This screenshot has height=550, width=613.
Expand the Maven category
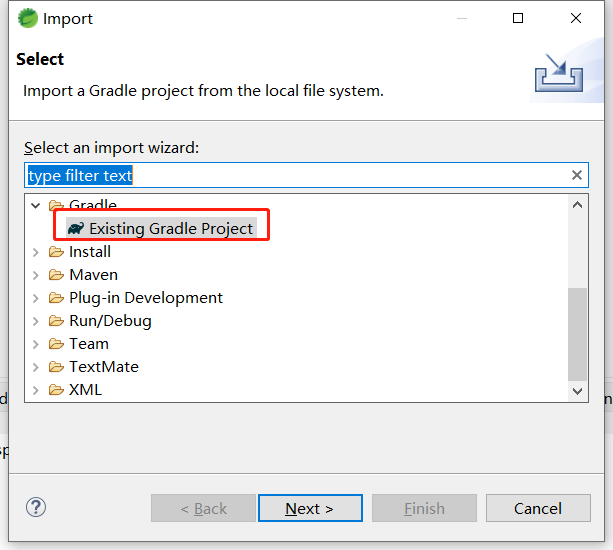(x=36, y=275)
